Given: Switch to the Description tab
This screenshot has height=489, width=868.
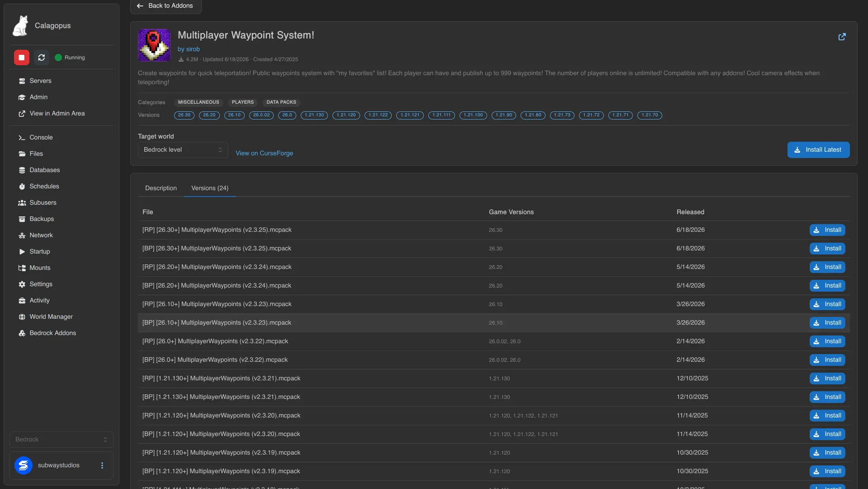Looking at the screenshot, I should click(x=161, y=188).
